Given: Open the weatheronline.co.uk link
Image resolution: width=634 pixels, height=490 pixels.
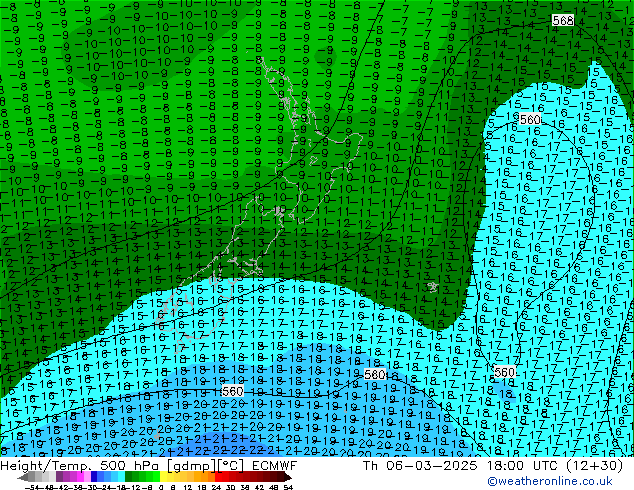Looking at the screenshot, I should click(x=550, y=481).
